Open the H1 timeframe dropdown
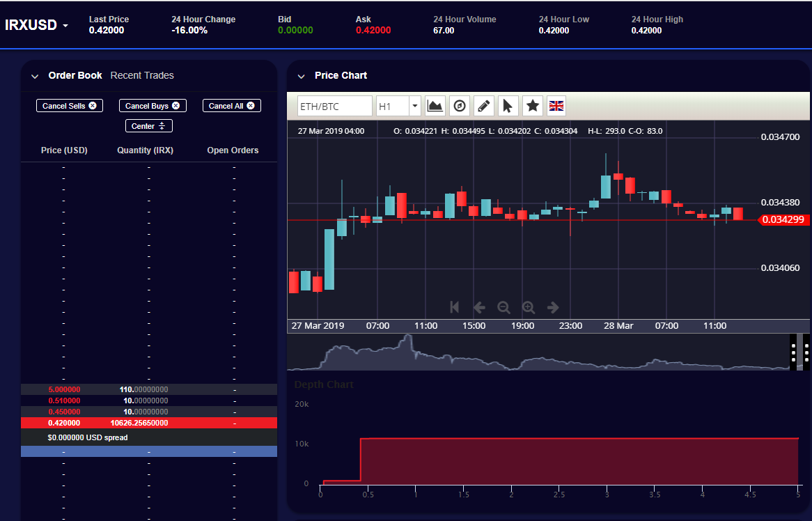 click(x=398, y=106)
